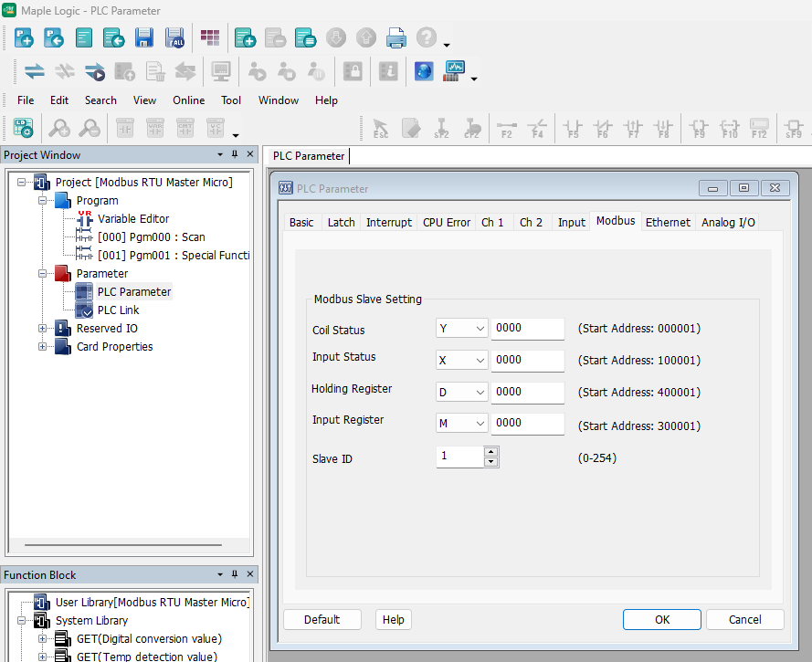Switch to the Ch 1 tab
Viewport: 812px width, 662px height.
492,222
